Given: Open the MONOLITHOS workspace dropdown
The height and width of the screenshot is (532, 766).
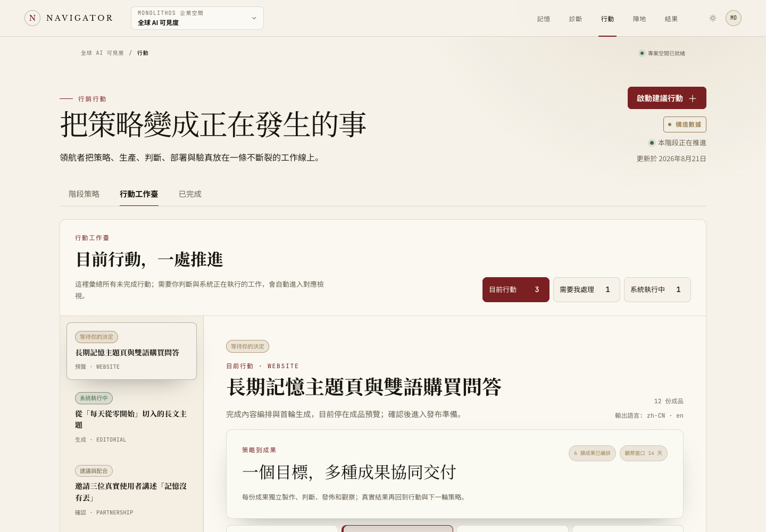Looking at the screenshot, I should point(197,18).
